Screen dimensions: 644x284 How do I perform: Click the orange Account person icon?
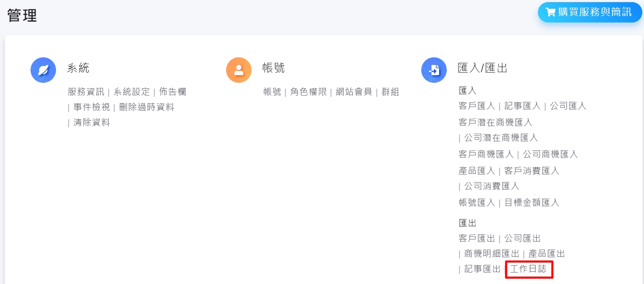point(239,70)
